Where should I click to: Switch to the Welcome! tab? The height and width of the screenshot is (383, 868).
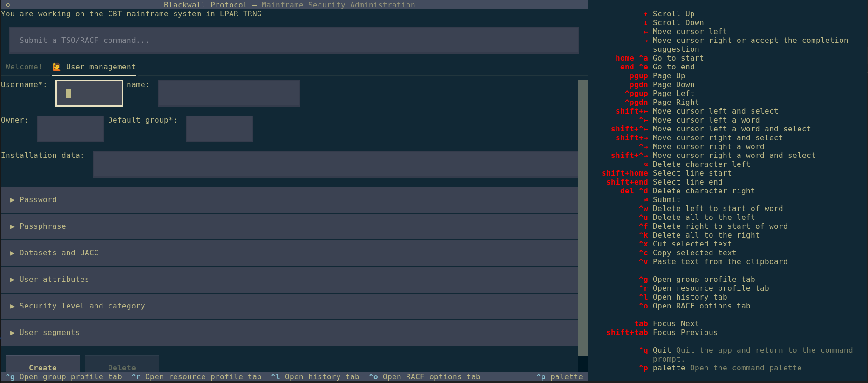coord(24,67)
